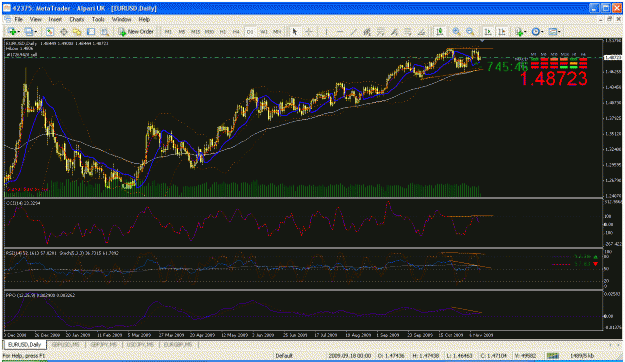Select the vertical line drawing tool
Screen dimensions: 625x362
(x=326, y=31)
